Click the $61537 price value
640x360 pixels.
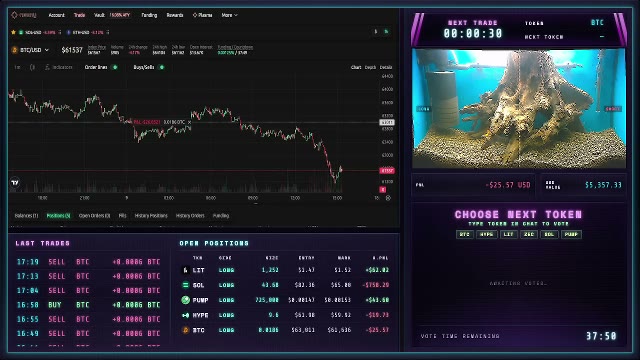click(72, 50)
